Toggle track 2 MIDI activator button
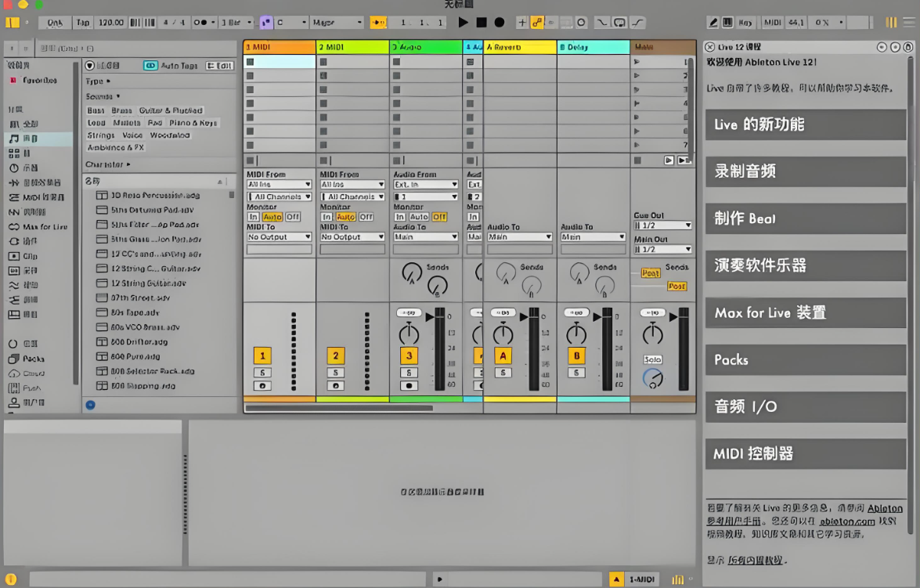The image size is (920, 588). tap(336, 355)
